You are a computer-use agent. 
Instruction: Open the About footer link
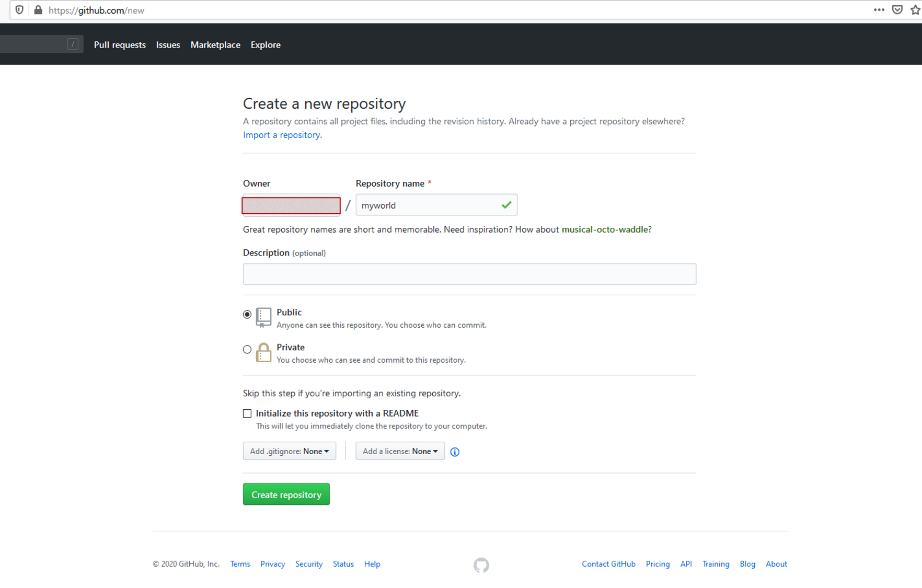coord(776,564)
